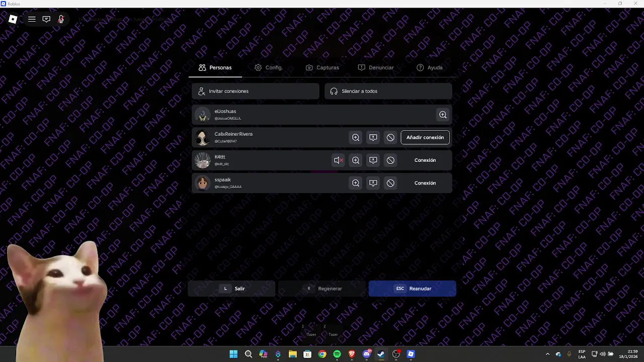Click the Reanudar button

pyautogui.click(x=413, y=289)
